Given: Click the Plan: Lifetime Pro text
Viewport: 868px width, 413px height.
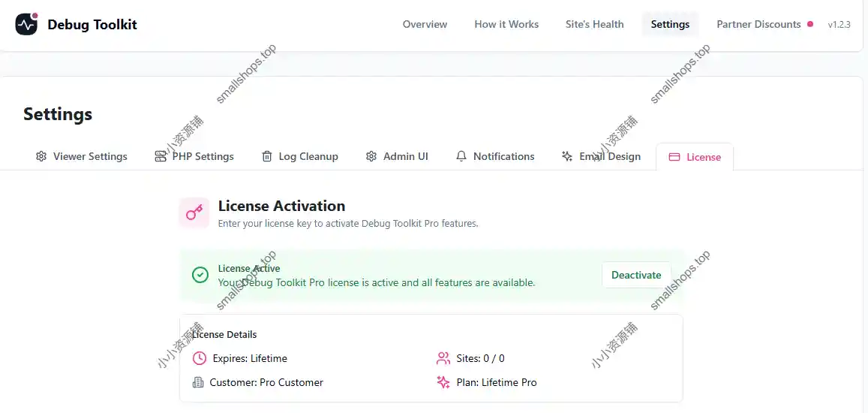Looking at the screenshot, I should coord(497,382).
